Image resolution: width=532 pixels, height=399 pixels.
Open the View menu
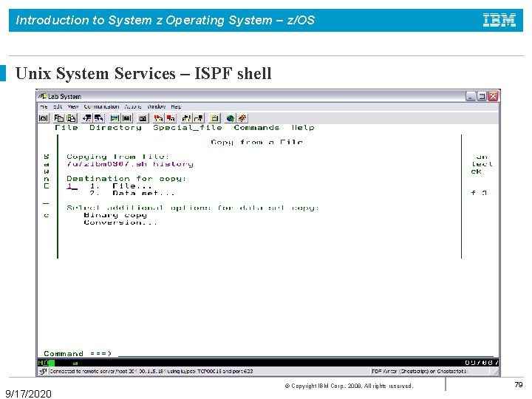(72, 106)
